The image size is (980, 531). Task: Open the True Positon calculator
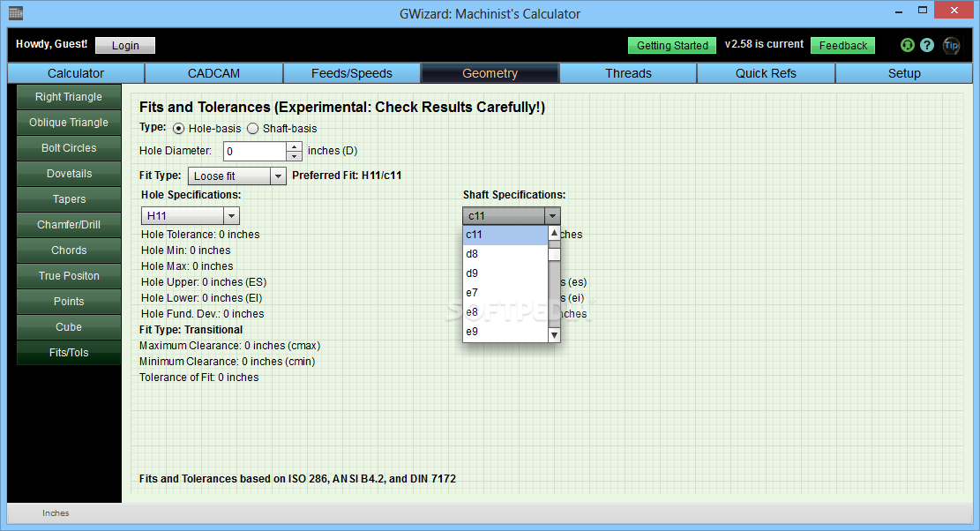click(69, 276)
